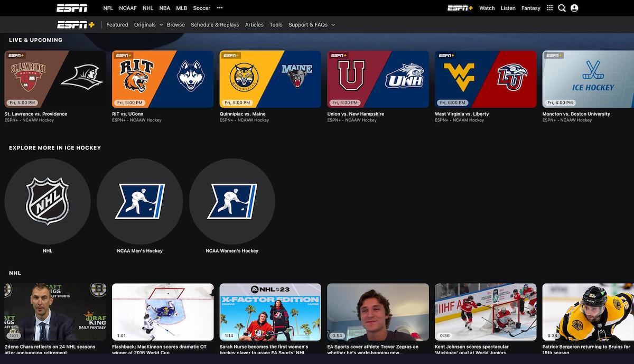Screen dimensions: 634x364
Task: Switch to the Featured tab
Action: 117,24
